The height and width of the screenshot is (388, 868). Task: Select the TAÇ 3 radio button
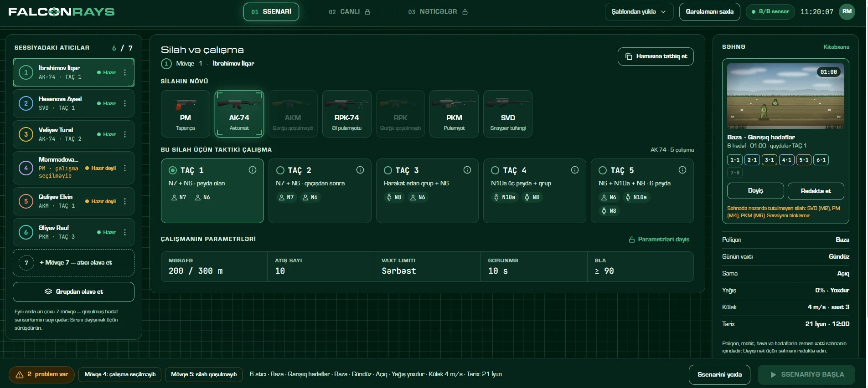(388, 170)
